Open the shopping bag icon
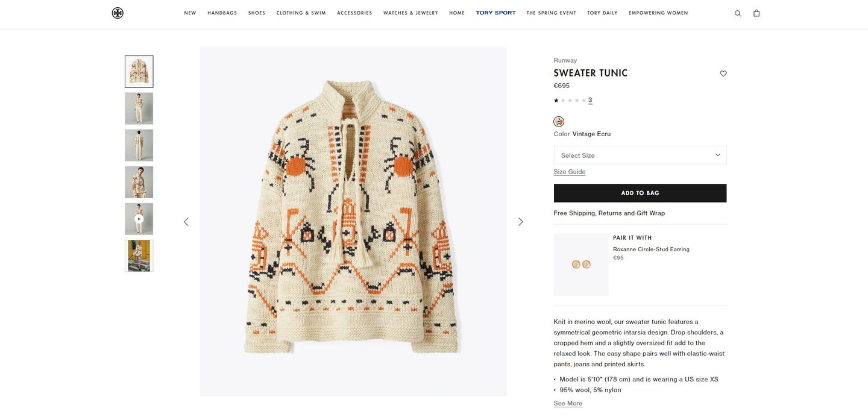The height and width of the screenshot is (420, 868). 756,13
